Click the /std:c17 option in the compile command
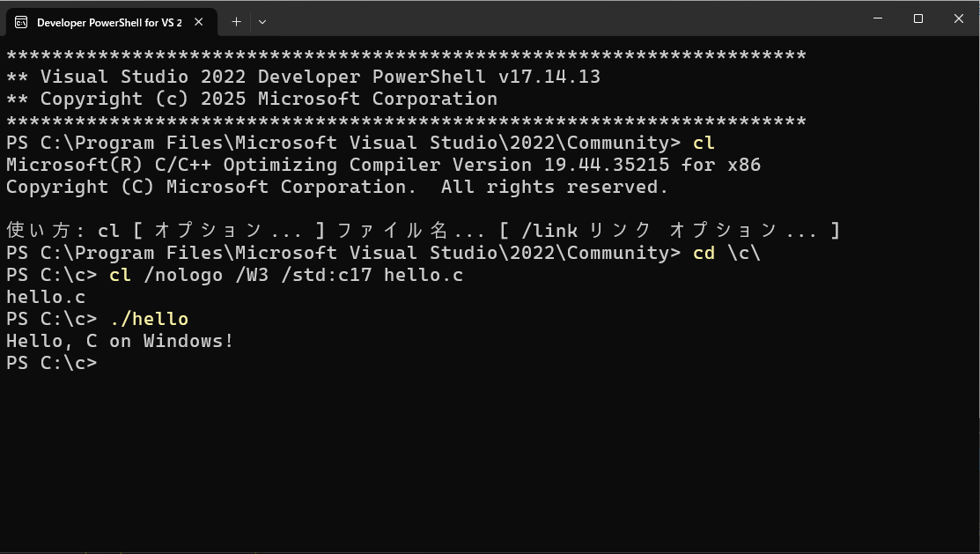Screen dimensions: 980x554 pyautogui.click(x=327, y=275)
